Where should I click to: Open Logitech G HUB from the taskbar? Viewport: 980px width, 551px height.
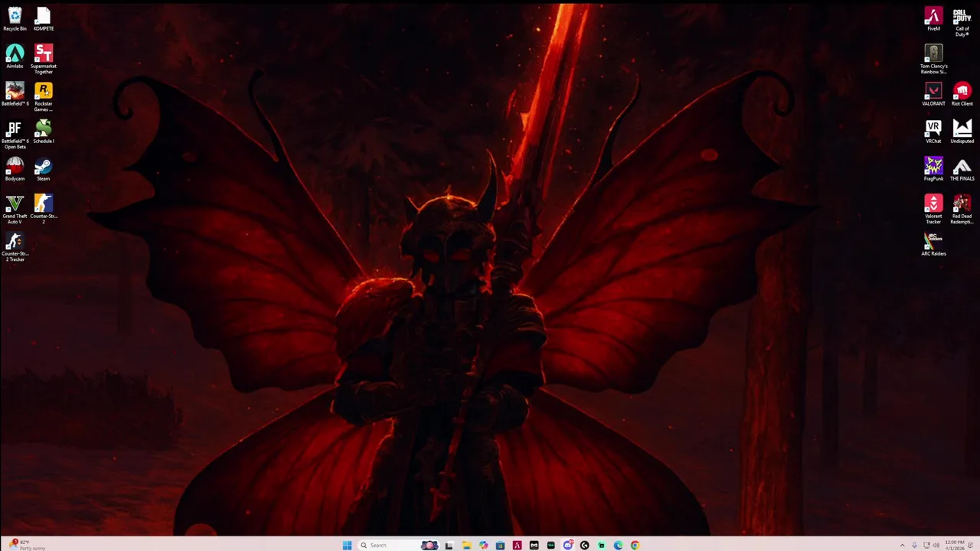[584, 545]
